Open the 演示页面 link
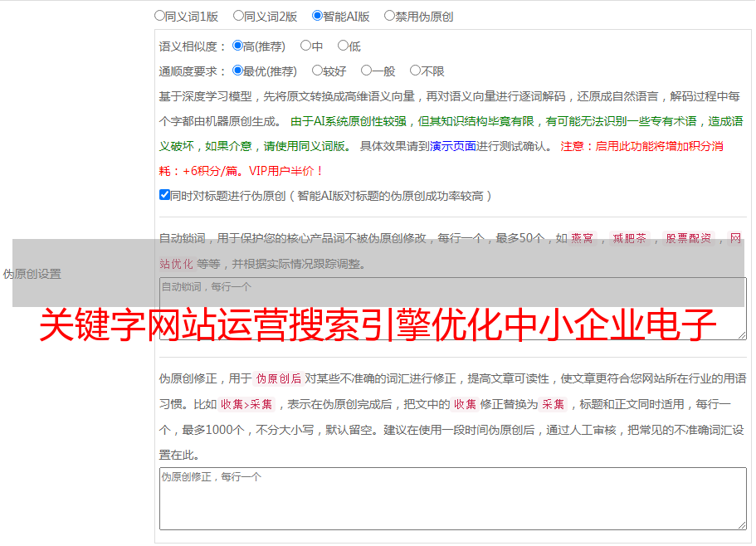756x546 pixels. [452, 146]
